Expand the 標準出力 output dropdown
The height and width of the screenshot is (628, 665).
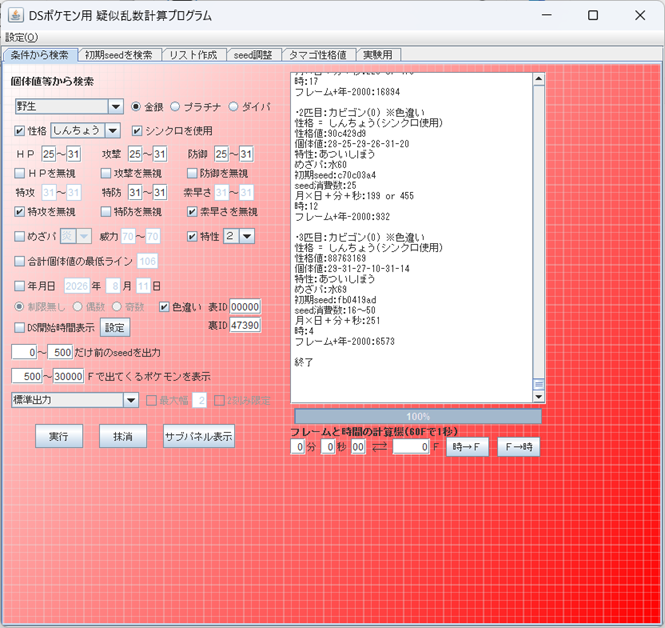tap(131, 400)
